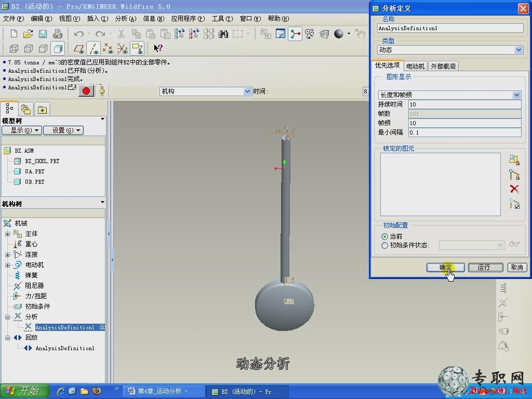Click the 确定 button

(445, 268)
